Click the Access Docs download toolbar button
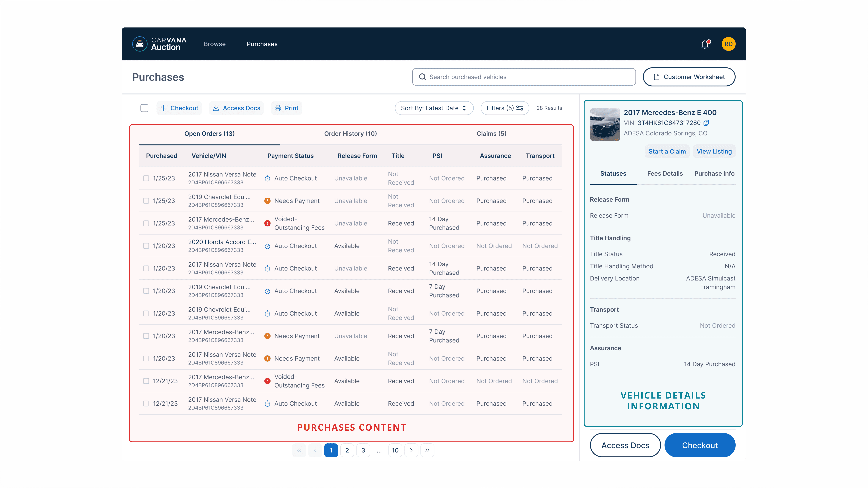868x488 pixels. point(237,108)
